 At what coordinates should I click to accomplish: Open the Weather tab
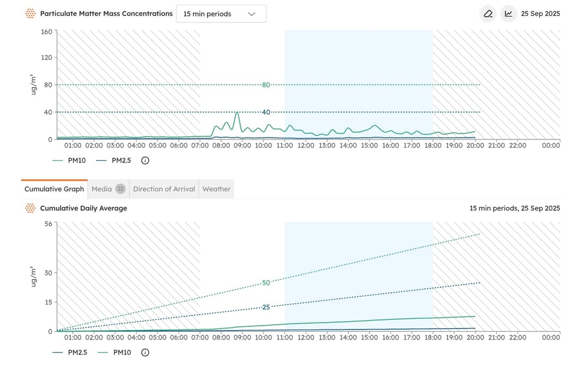click(216, 189)
